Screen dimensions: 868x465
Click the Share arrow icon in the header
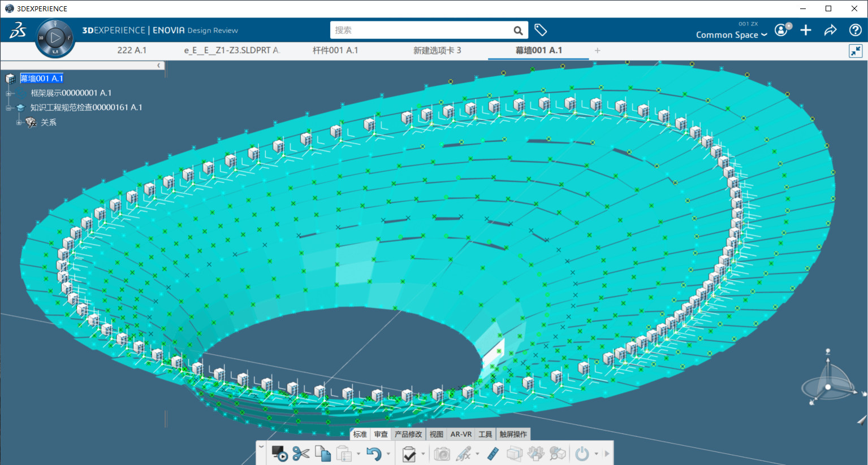tap(830, 31)
